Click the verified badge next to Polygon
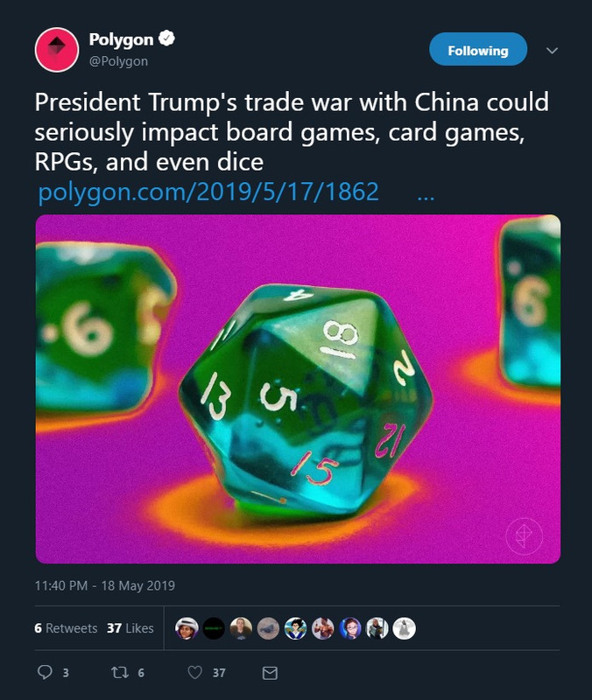The image size is (592, 700). (x=166, y=38)
